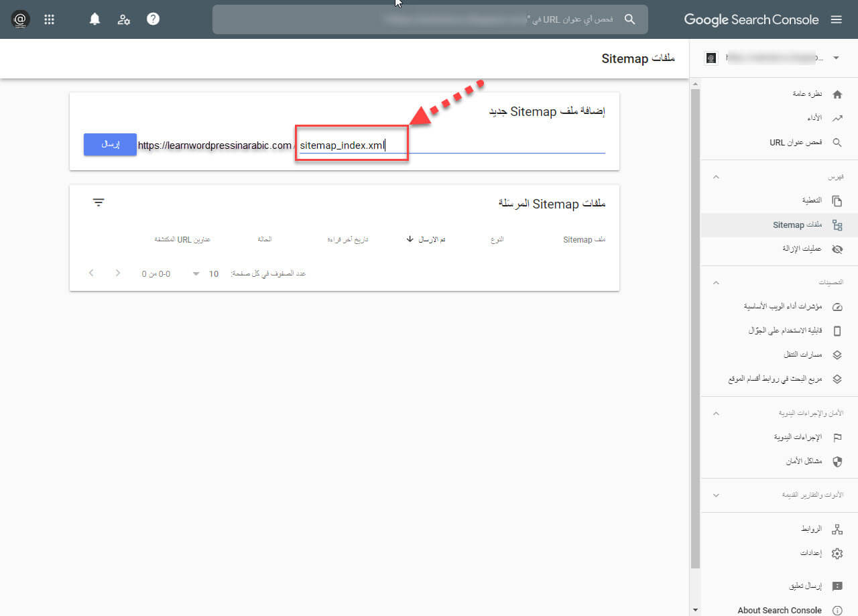Click the Status (الحالة) column header
This screenshot has height=616, width=858.
coord(265,240)
